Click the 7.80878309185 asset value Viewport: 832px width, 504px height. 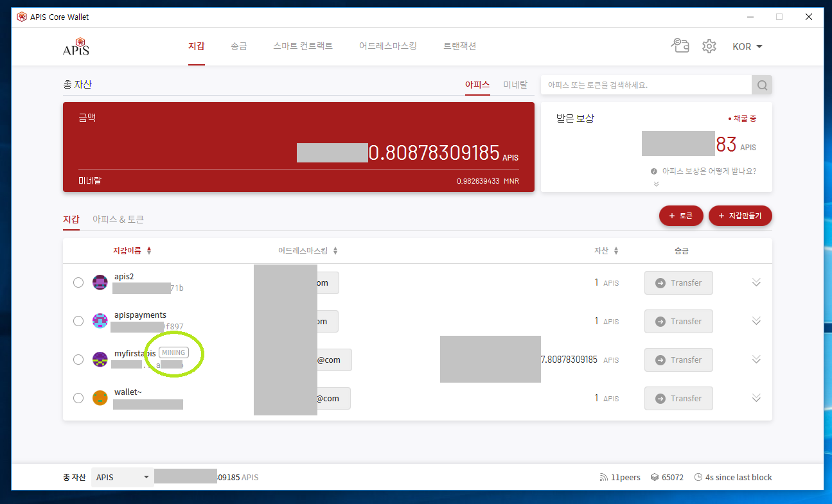click(569, 360)
